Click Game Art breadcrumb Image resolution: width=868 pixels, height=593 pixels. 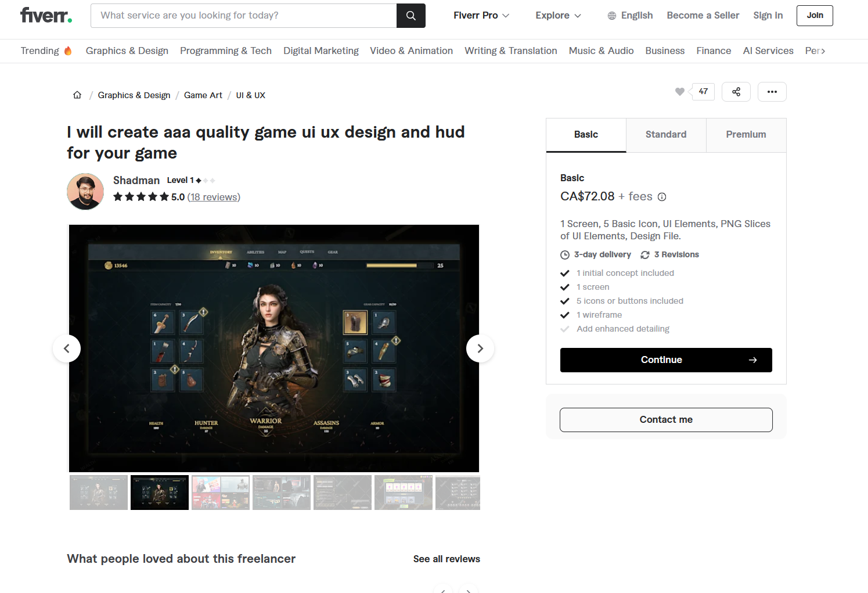tap(203, 95)
